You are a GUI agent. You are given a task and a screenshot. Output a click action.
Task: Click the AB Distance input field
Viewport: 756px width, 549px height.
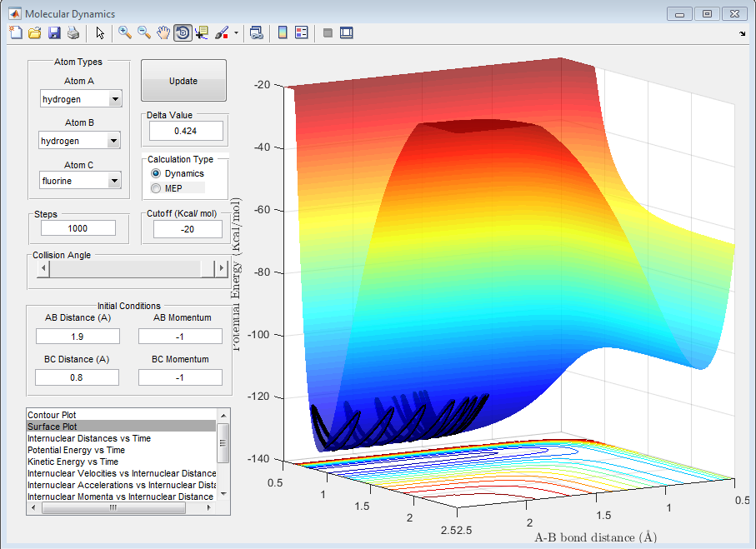pyautogui.click(x=78, y=336)
